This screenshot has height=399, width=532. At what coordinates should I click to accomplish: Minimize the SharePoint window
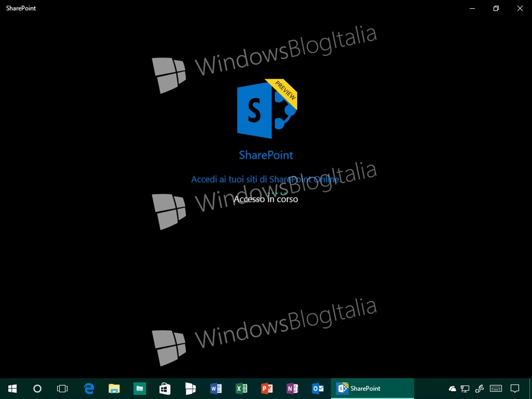pyautogui.click(x=472, y=8)
